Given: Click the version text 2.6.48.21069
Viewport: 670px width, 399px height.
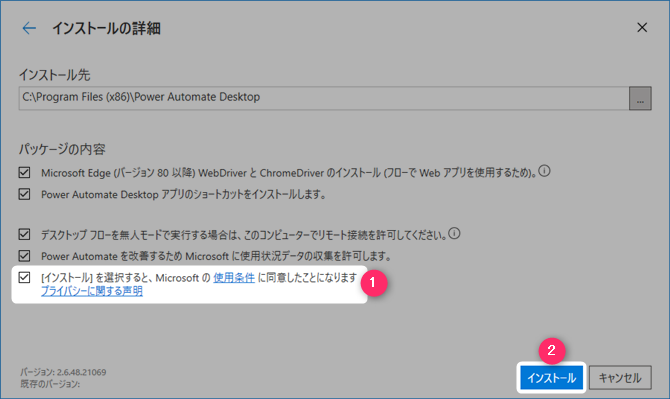Looking at the screenshot, I should 81,372.
